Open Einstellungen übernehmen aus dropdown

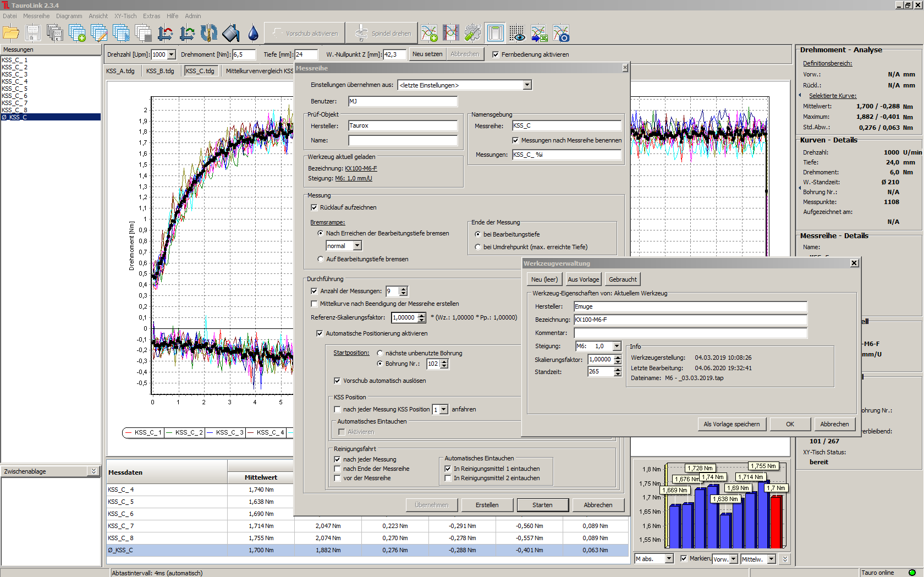tap(527, 85)
